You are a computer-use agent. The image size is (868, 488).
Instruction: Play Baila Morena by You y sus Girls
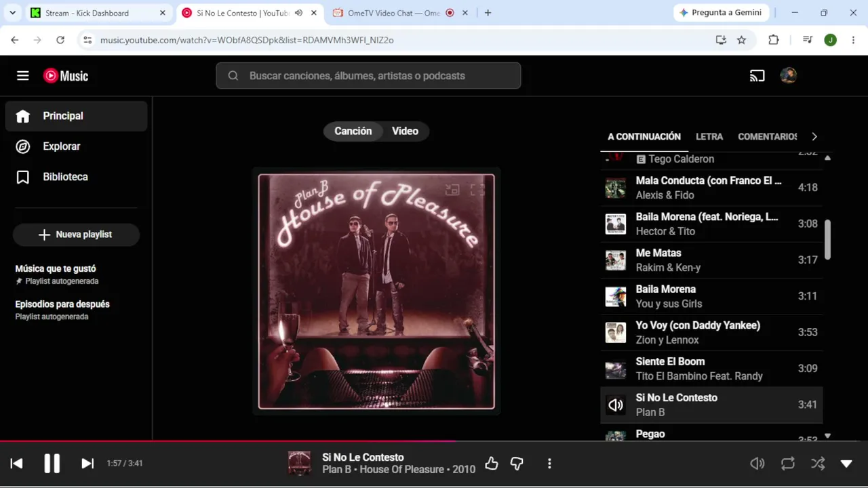click(711, 297)
